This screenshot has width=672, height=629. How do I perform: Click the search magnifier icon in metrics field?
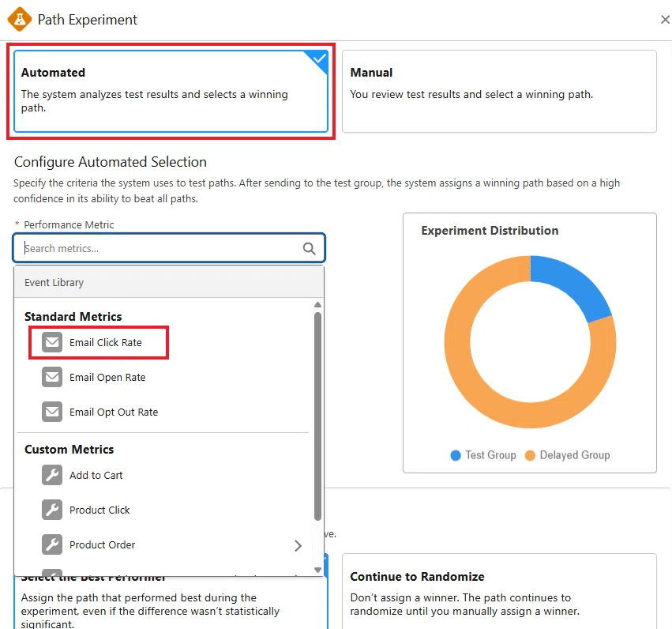[x=309, y=248]
